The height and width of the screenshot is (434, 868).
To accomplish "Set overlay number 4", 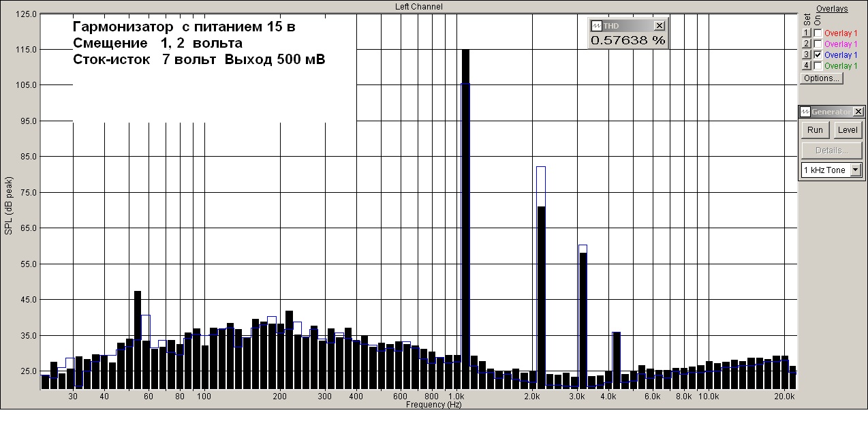I will 807,65.
